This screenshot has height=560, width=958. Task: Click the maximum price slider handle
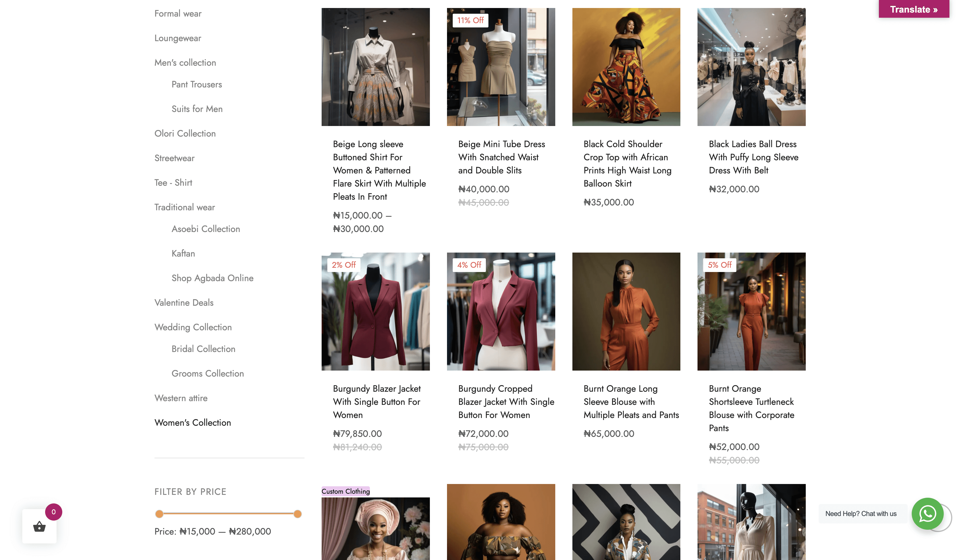[298, 514]
